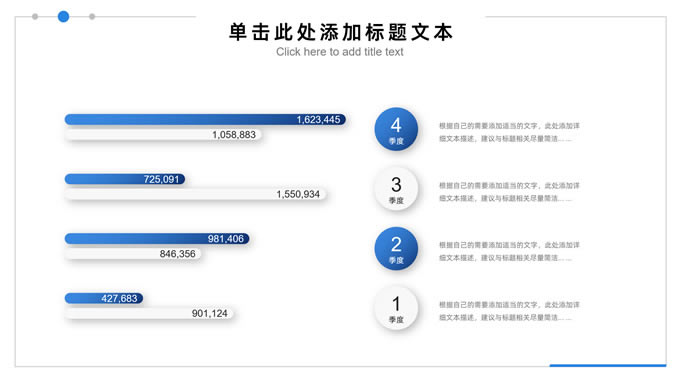Select description text beside quarter 2
680x383 pixels.
click(x=509, y=251)
